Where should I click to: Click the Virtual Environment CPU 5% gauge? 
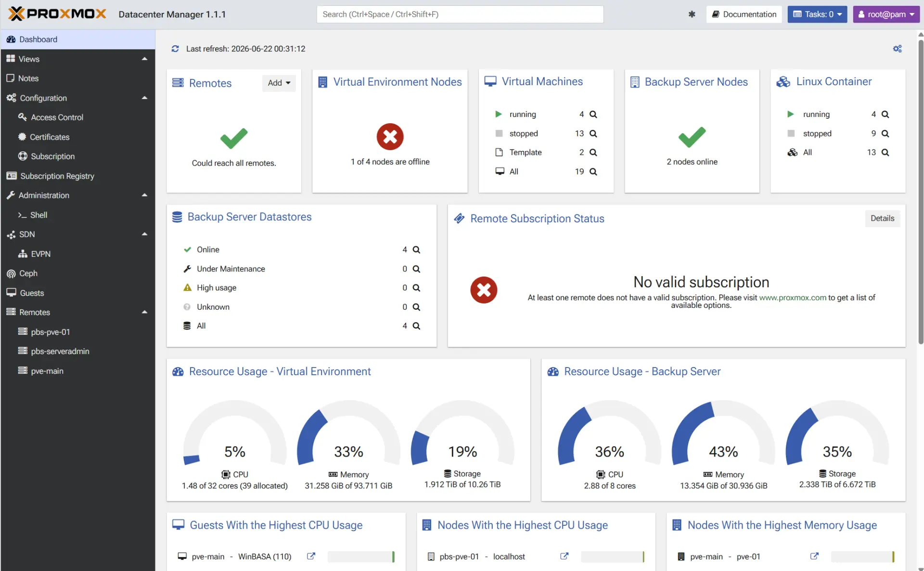click(235, 433)
